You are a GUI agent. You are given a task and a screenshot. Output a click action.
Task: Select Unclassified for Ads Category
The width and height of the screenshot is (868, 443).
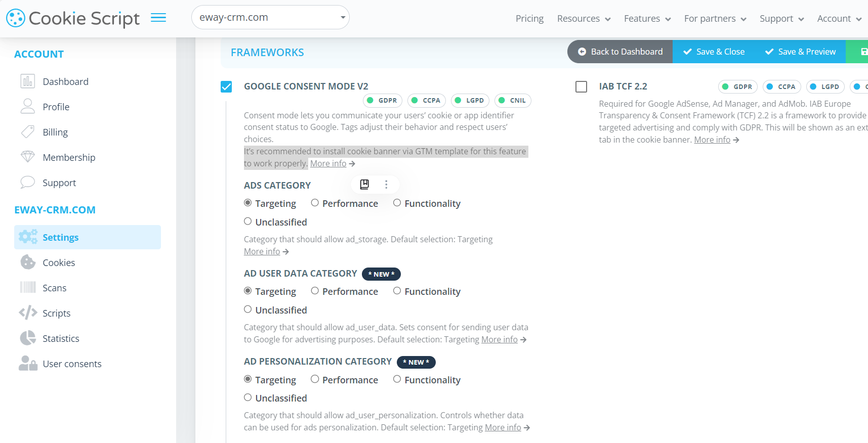tap(248, 221)
